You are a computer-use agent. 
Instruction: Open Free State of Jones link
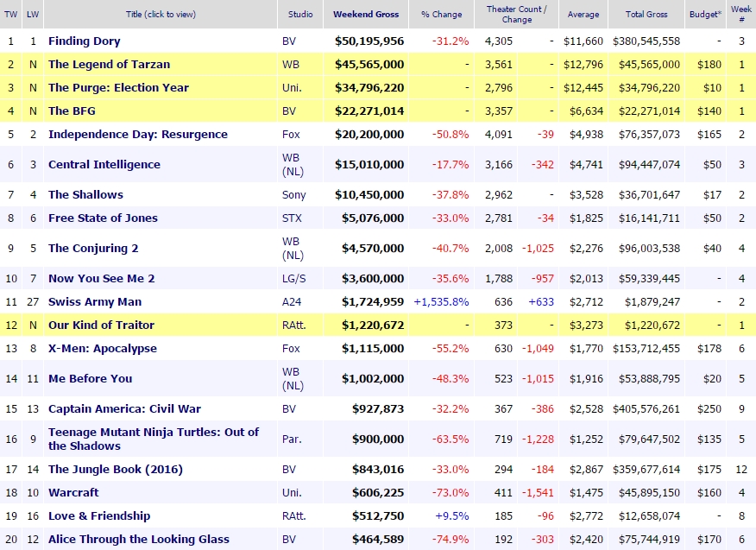pos(104,218)
